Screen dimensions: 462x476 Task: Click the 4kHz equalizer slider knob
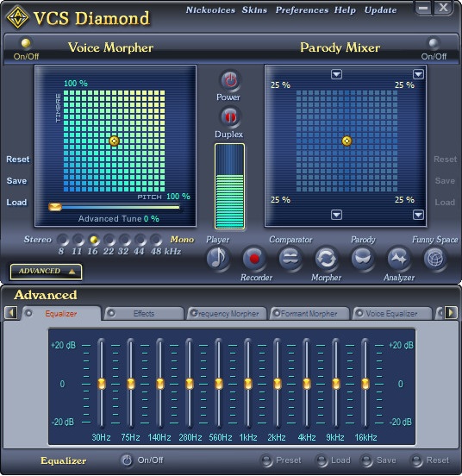point(306,384)
